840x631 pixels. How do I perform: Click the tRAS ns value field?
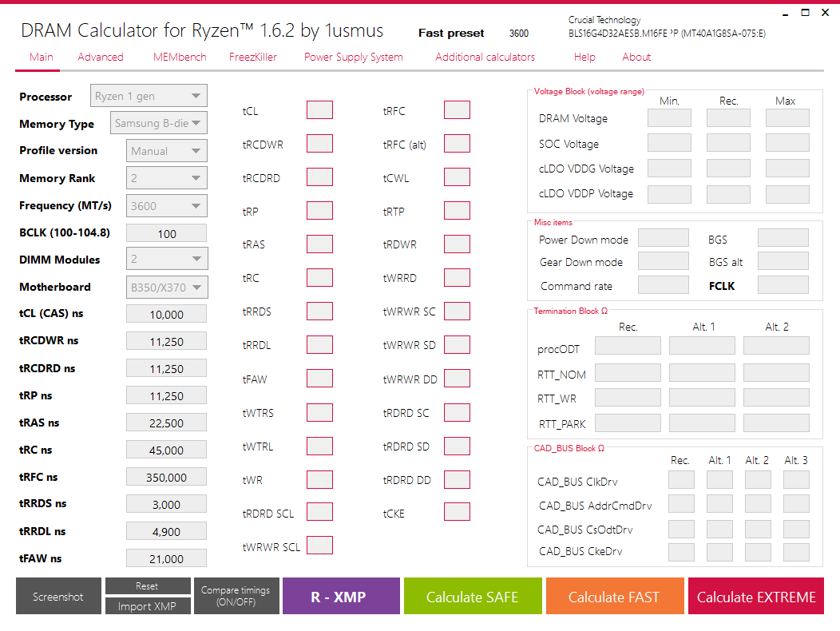click(167, 423)
